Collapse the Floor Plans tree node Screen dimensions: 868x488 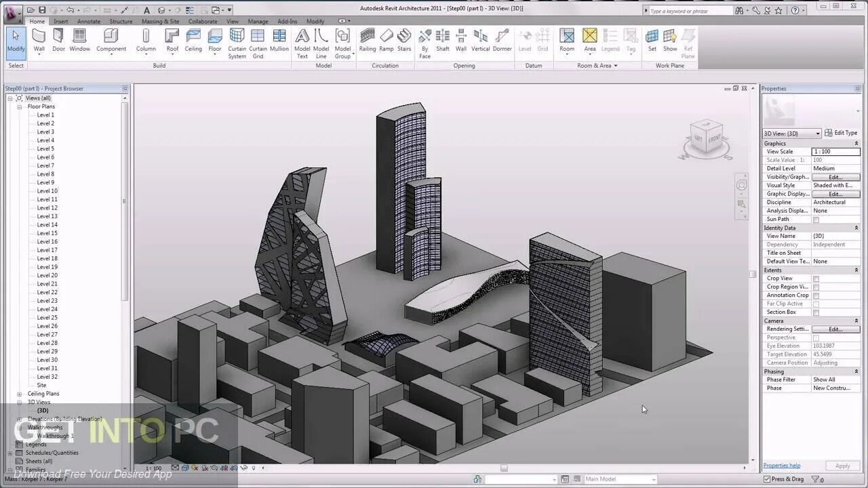click(x=20, y=106)
